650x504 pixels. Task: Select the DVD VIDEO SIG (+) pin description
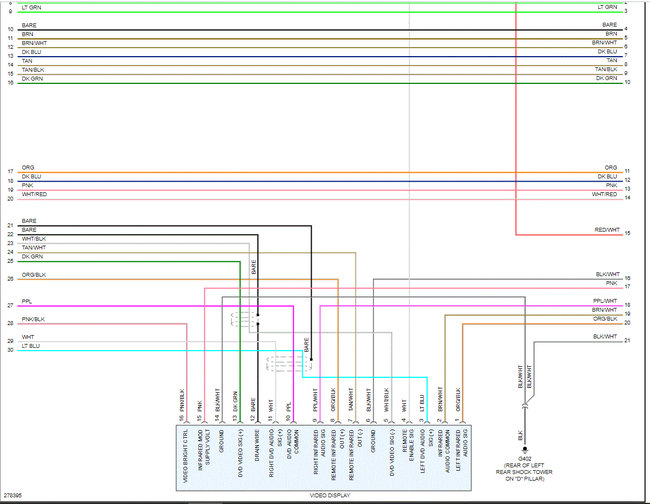pos(240,453)
